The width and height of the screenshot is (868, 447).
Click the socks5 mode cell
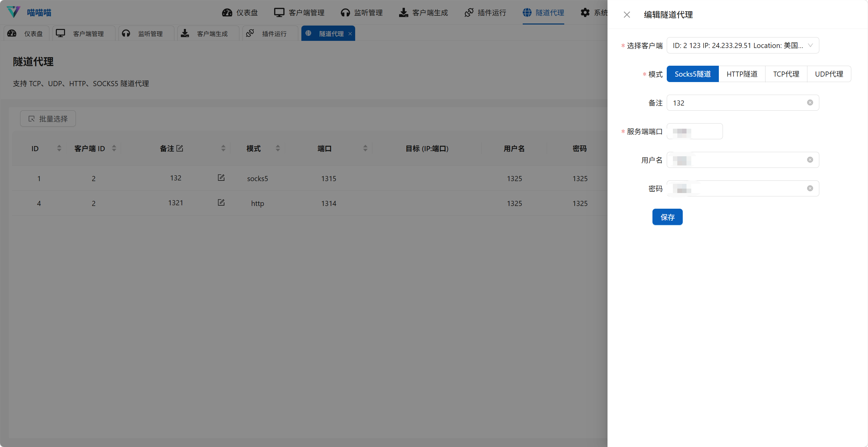click(x=257, y=178)
